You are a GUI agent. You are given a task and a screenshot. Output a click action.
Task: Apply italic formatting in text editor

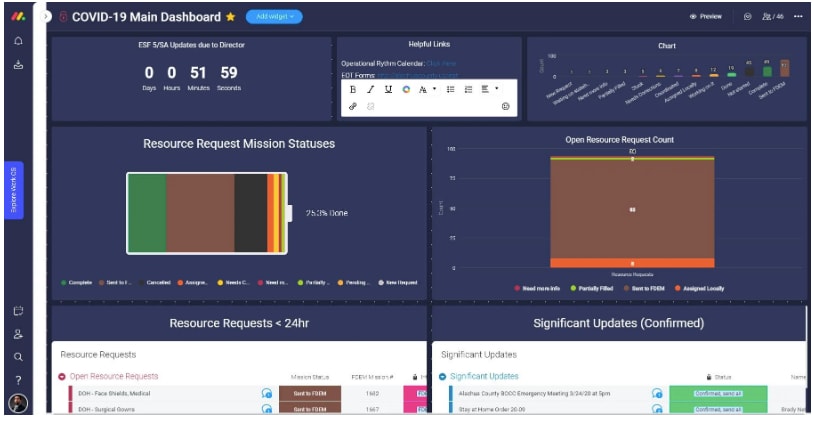(x=371, y=89)
